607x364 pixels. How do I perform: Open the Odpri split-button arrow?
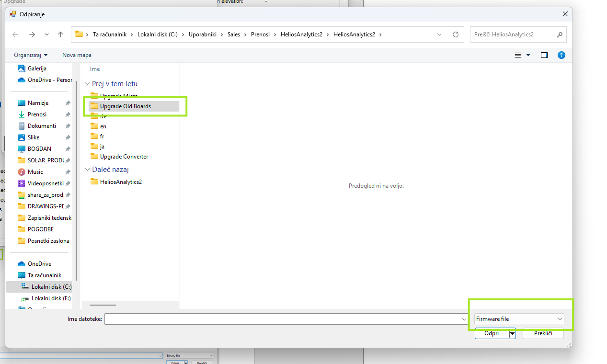pos(512,334)
